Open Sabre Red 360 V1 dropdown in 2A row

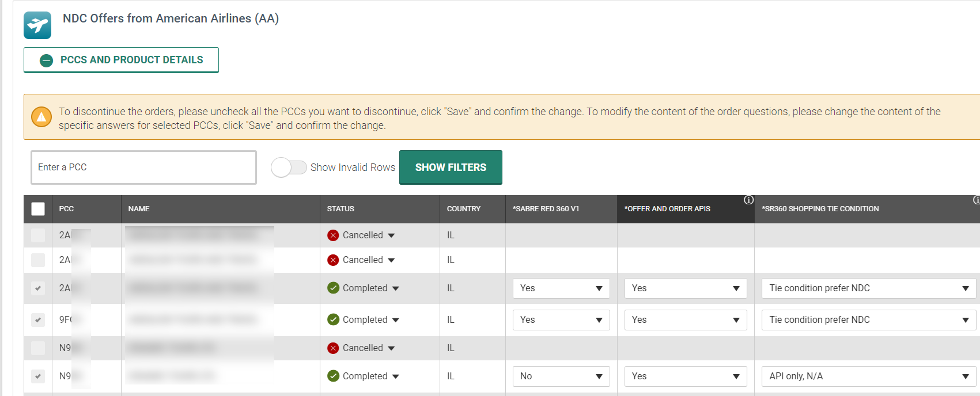(561, 288)
